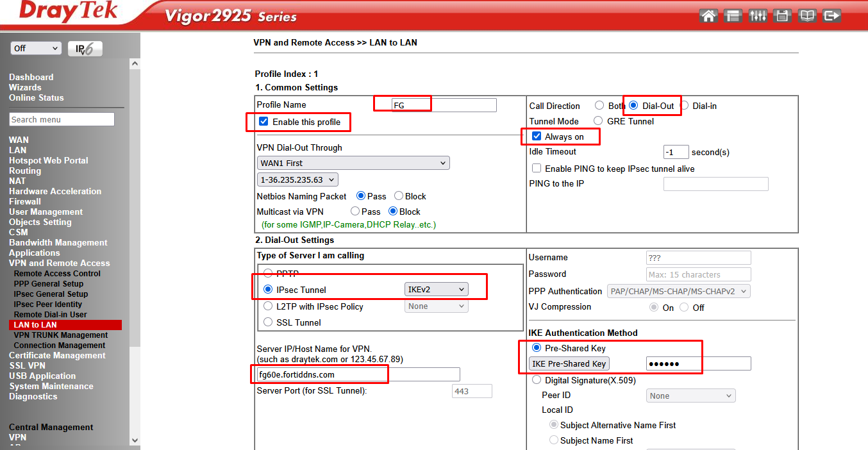Click the sidebar scrollbar down arrow

(x=135, y=440)
